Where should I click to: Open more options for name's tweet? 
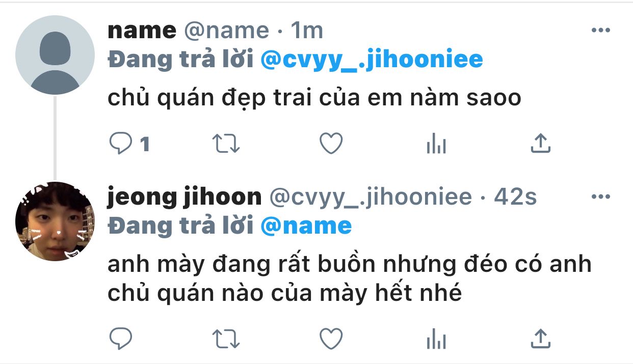pyautogui.click(x=600, y=31)
